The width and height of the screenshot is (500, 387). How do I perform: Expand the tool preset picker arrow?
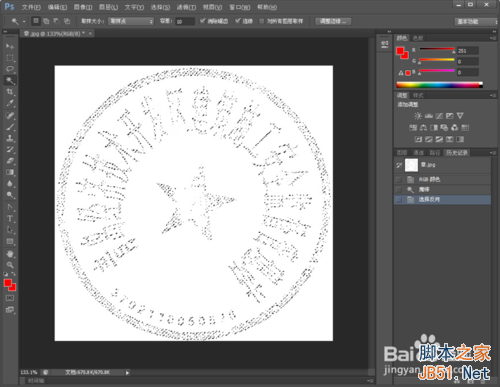24,21
